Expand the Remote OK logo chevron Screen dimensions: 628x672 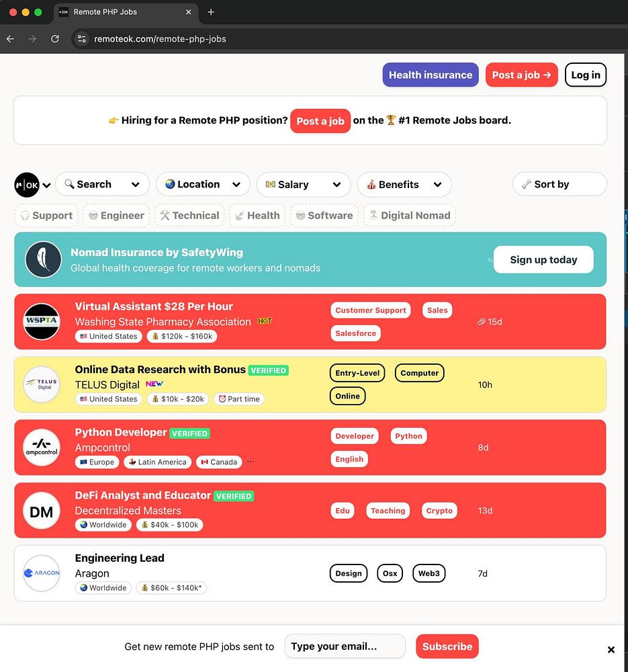click(x=47, y=185)
